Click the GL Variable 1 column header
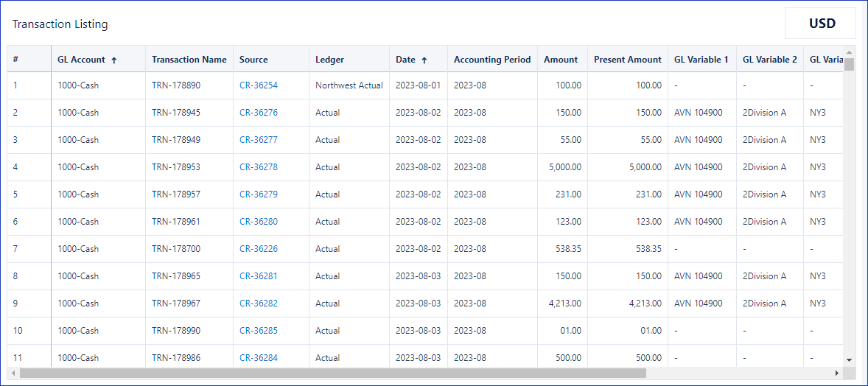 point(702,59)
